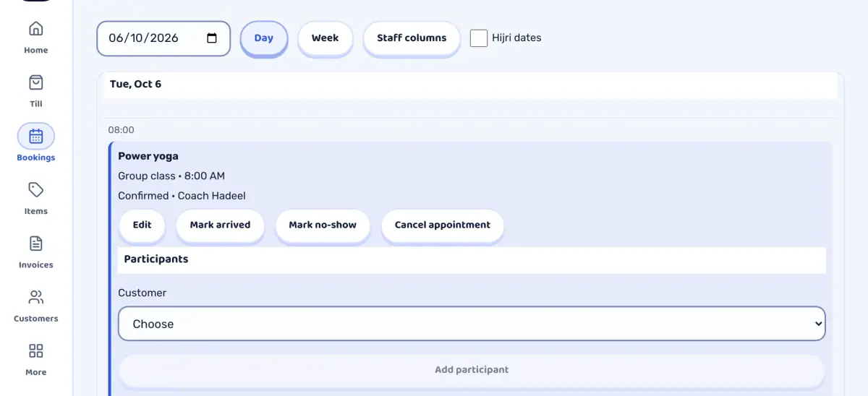Switch to Staff columns view
Screen dimensions: 868x396
coord(412,38)
